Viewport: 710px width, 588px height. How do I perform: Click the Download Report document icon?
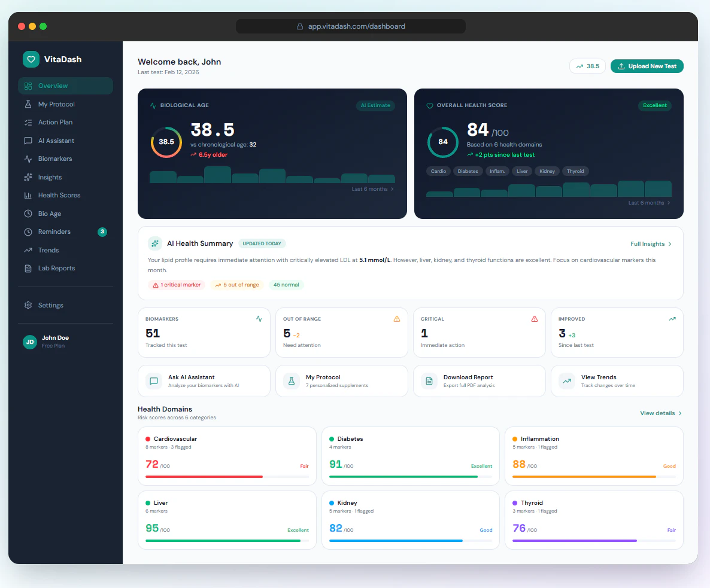tap(429, 381)
